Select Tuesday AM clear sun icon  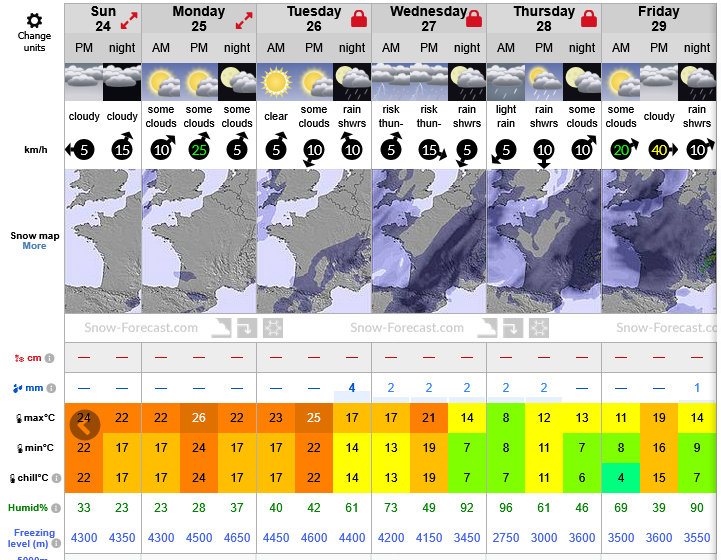click(276, 82)
